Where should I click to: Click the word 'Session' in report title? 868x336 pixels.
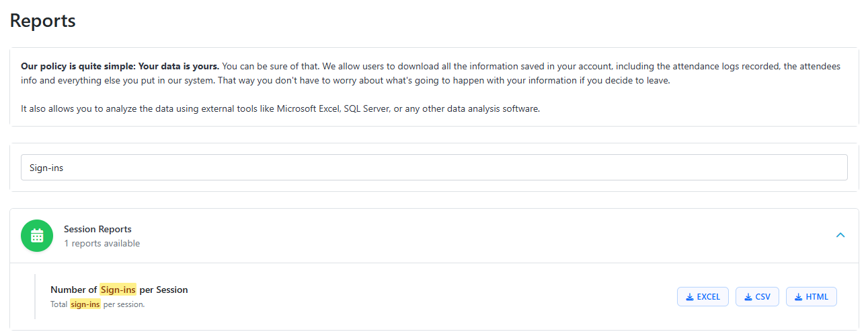click(172, 290)
